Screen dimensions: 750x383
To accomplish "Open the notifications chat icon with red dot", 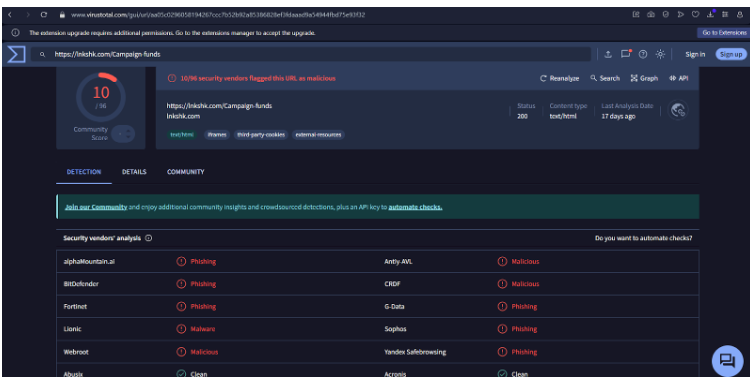I will (626, 54).
